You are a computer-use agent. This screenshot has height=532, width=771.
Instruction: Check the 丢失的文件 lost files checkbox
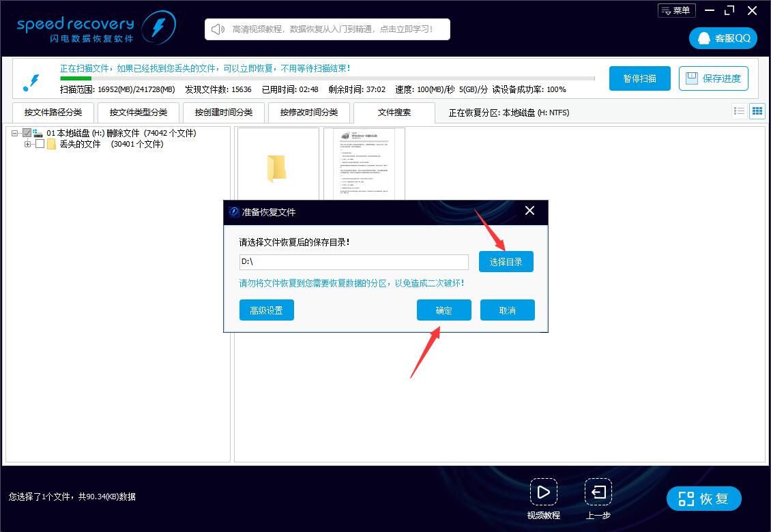[39, 144]
